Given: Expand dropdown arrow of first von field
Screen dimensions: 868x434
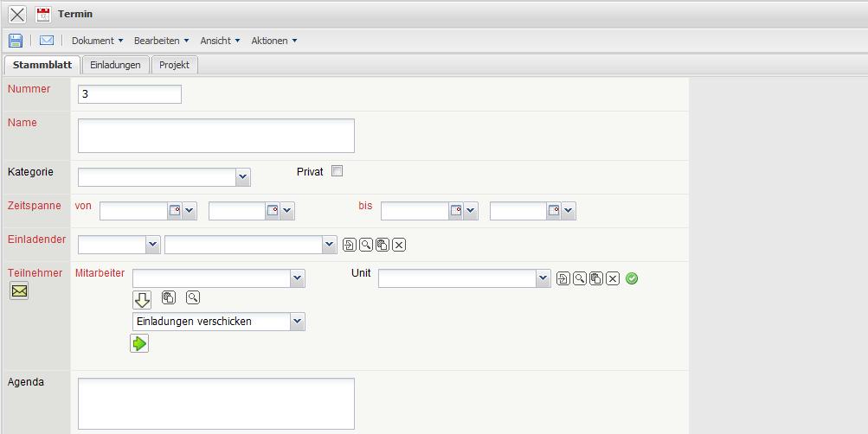Looking at the screenshot, I should click(x=190, y=211).
